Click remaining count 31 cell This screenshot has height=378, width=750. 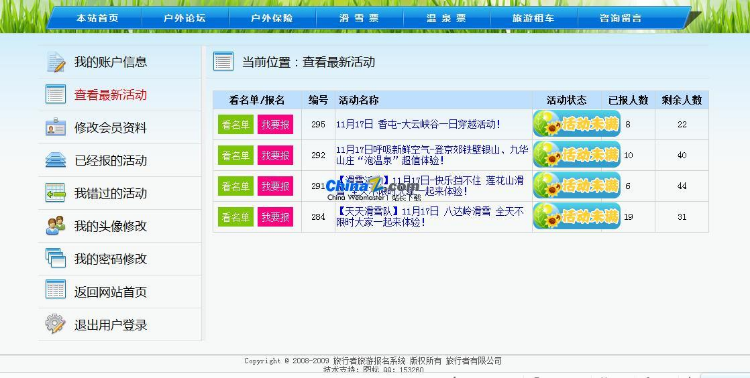click(x=682, y=217)
